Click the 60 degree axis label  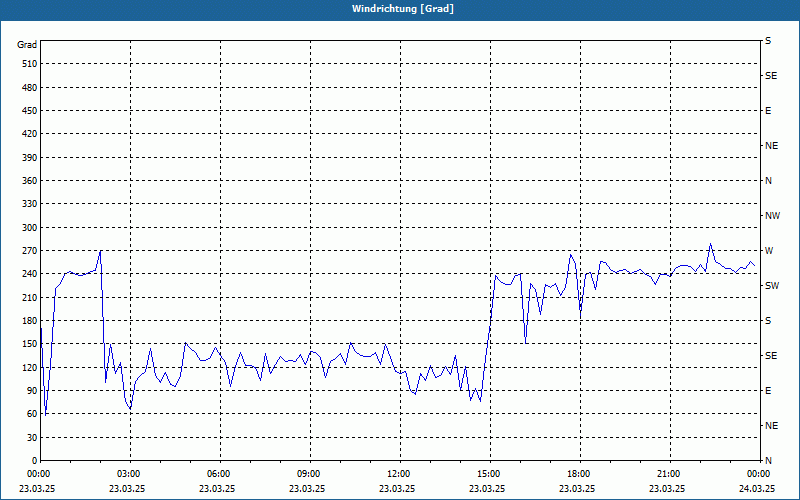pyautogui.click(x=32, y=414)
